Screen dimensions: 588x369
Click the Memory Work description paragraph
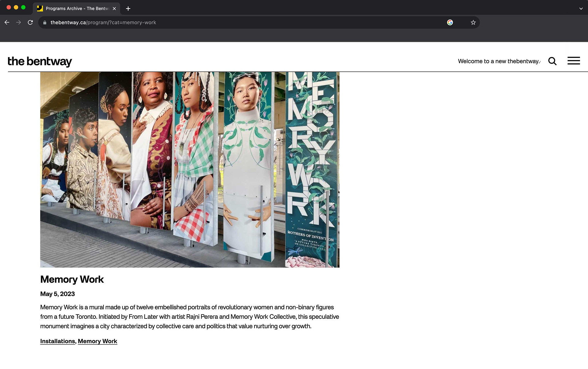point(190,317)
